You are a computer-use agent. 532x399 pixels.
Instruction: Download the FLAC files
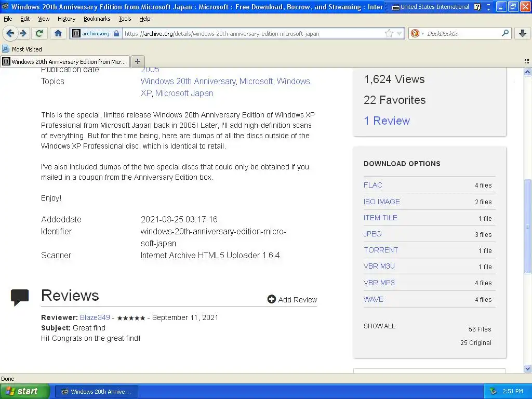point(373,185)
